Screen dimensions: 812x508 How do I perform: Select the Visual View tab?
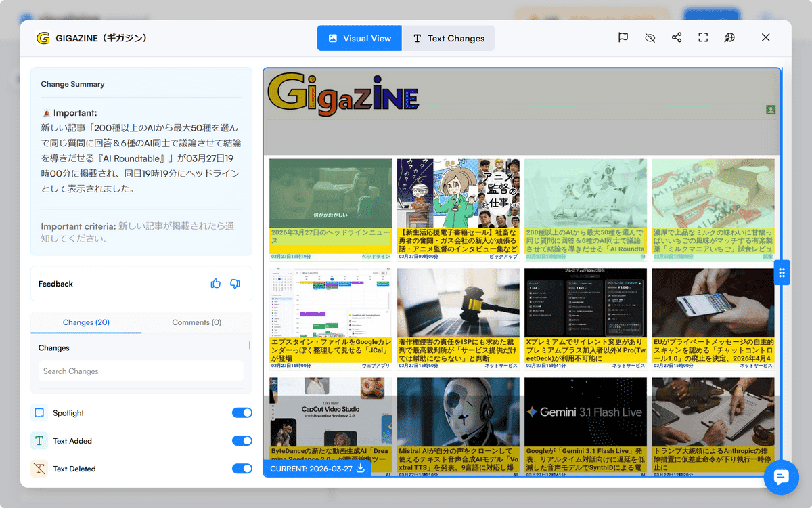point(359,39)
